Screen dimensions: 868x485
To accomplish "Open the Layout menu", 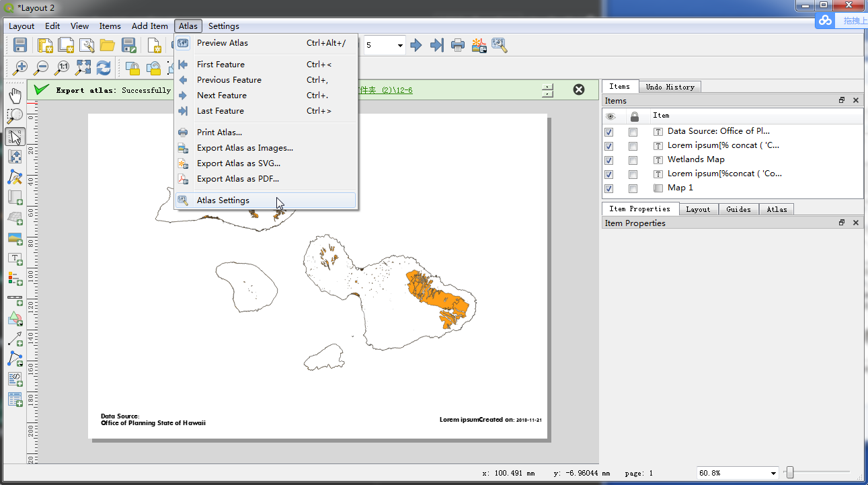I will click(22, 26).
